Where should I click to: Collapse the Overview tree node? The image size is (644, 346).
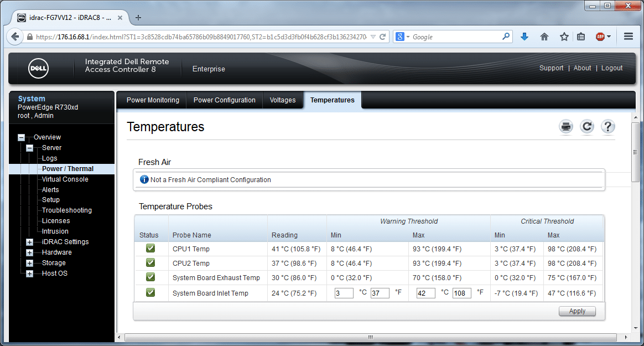point(22,137)
